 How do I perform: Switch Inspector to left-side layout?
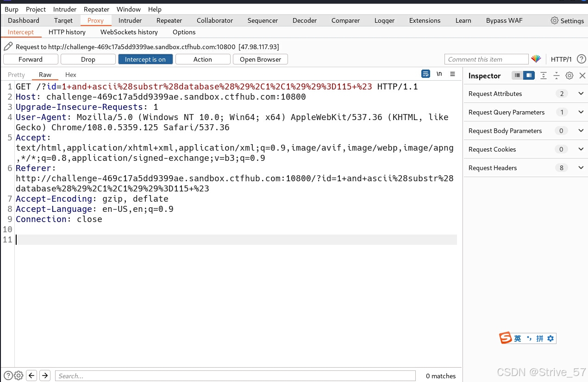tap(518, 75)
